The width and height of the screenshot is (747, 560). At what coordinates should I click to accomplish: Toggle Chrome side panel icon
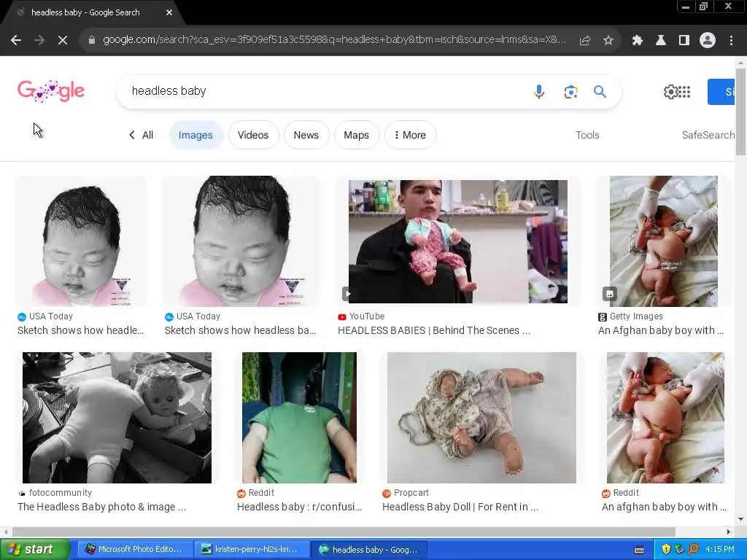click(x=684, y=41)
